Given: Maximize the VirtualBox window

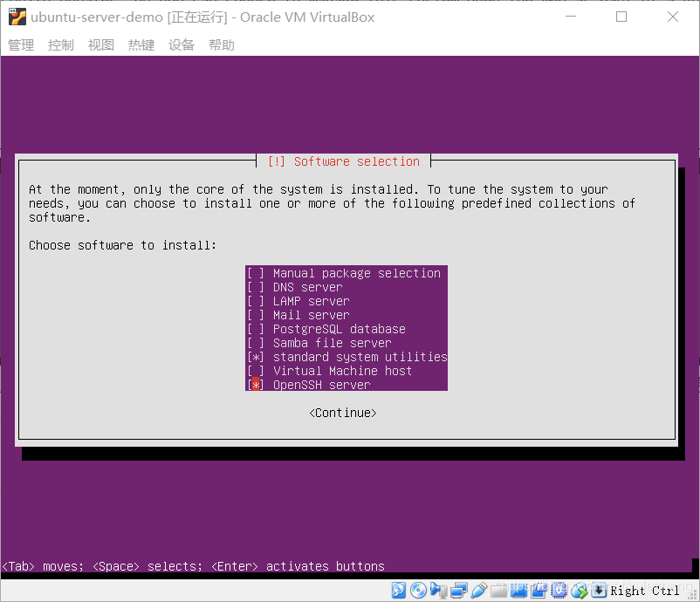Looking at the screenshot, I should [x=621, y=17].
